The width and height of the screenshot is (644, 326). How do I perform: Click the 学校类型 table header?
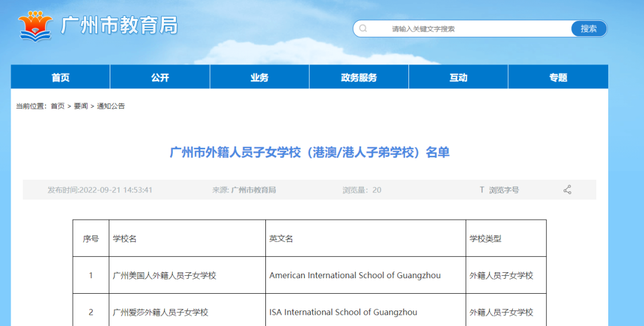point(506,238)
